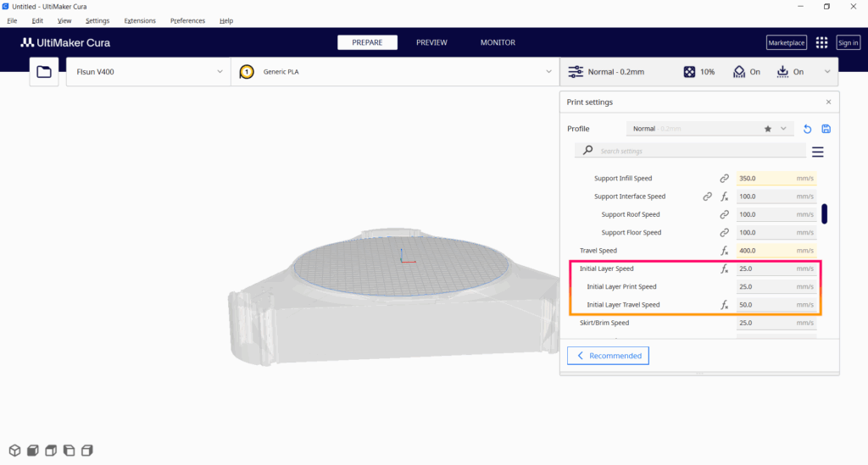Click link icon for Support Infill Speed
The image size is (868, 465).
tap(724, 179)
